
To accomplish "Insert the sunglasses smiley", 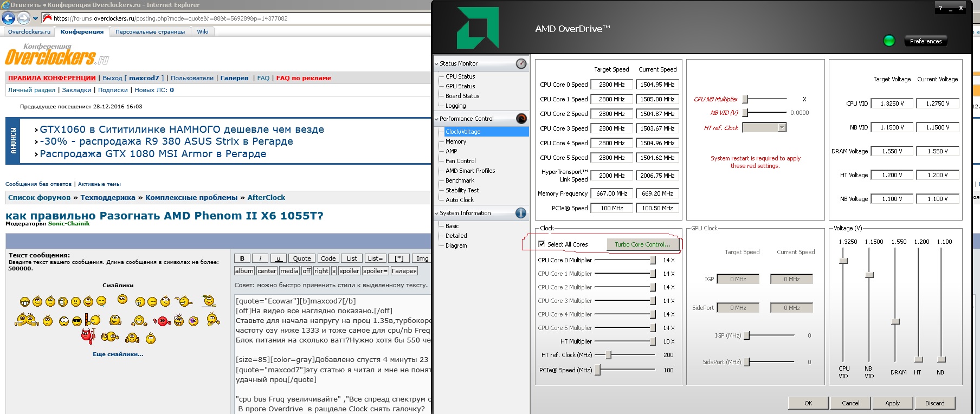I will click(x=76, y=321).
